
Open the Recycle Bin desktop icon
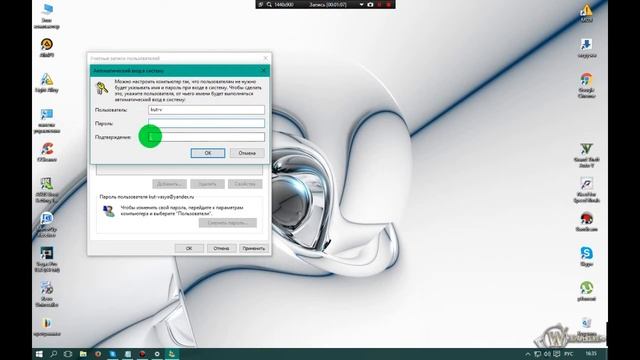click(587, 327)
